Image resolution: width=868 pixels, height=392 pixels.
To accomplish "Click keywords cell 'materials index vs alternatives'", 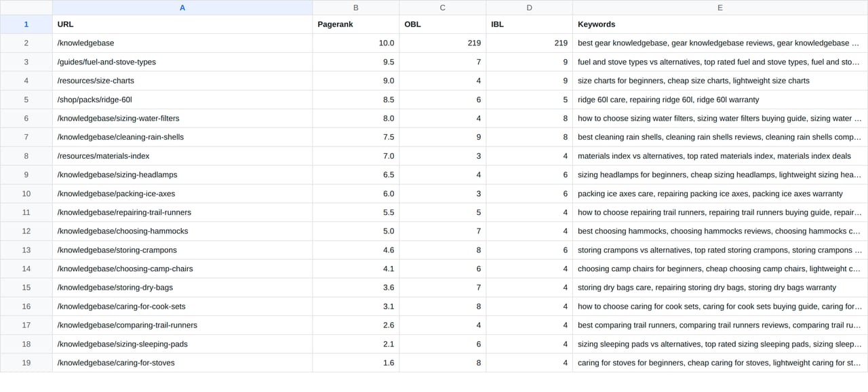I will (x=720, y=156).
